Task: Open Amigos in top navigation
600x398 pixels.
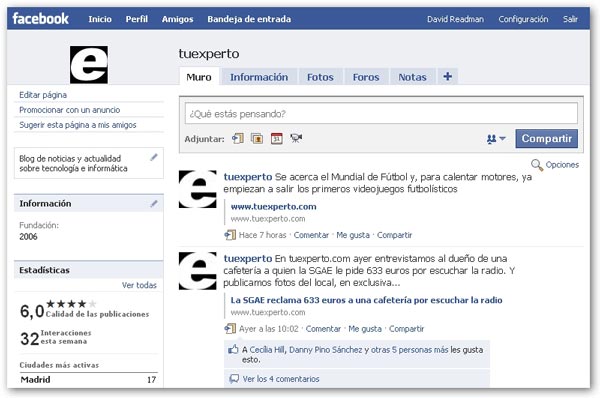Action: pos(178,19)
